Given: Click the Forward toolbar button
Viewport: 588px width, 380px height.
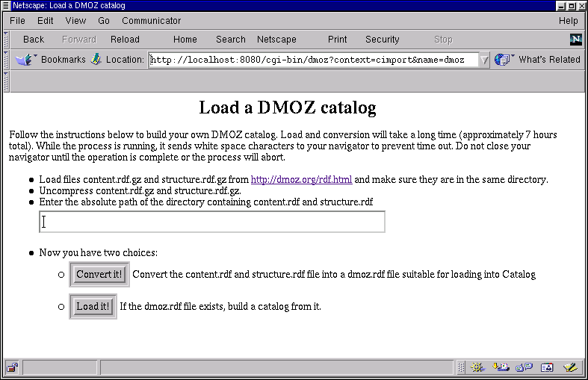Looking at the screenshot, I should coord(79,40).
